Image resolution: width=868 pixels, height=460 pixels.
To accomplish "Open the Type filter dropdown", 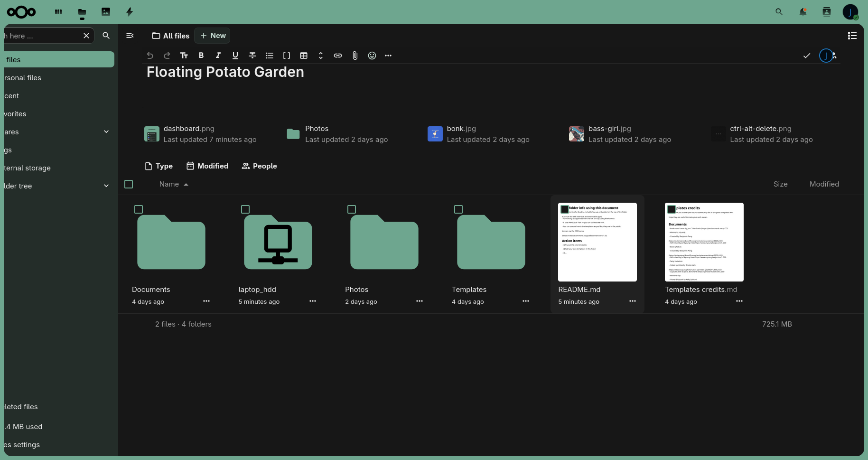I will click(159, 166).
